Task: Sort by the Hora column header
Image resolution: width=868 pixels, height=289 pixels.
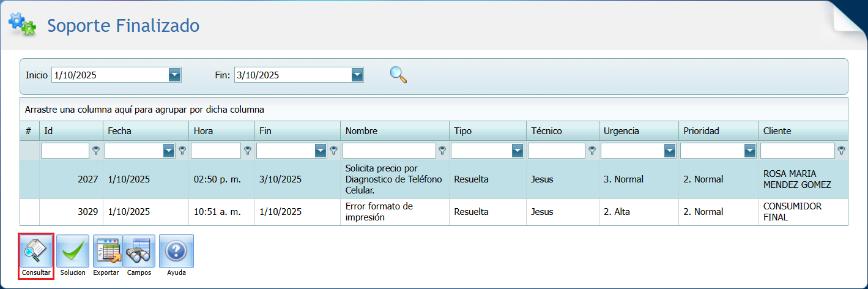Action: pyautogui.click(x=221, y=131)
